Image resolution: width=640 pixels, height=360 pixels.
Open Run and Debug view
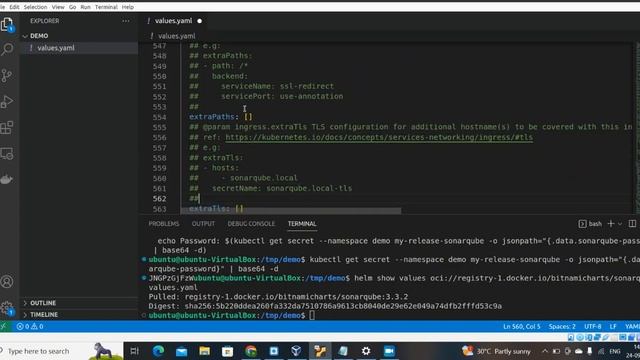coord(7,101)
